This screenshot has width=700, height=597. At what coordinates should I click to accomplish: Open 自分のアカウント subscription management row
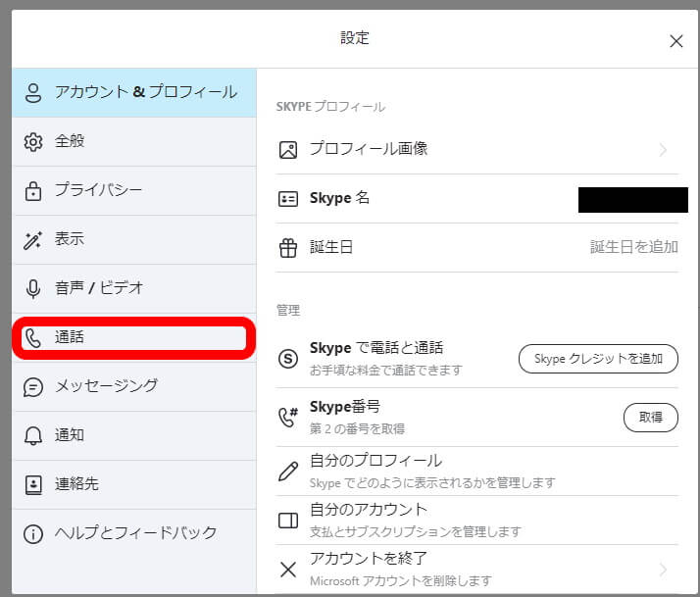click(x=476, y=521)
